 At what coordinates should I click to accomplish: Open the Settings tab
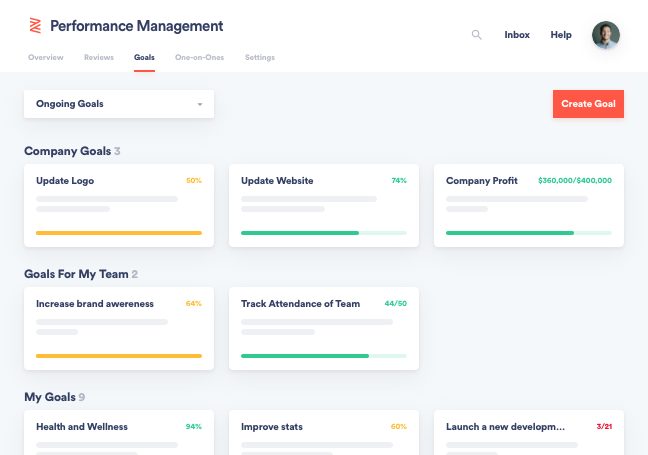[x=260, y=57]
